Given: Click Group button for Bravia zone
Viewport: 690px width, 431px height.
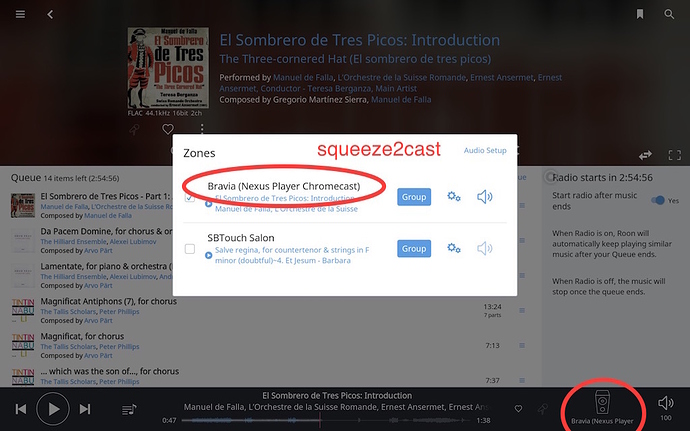Looking at the screenshot, I should (414, 197).
